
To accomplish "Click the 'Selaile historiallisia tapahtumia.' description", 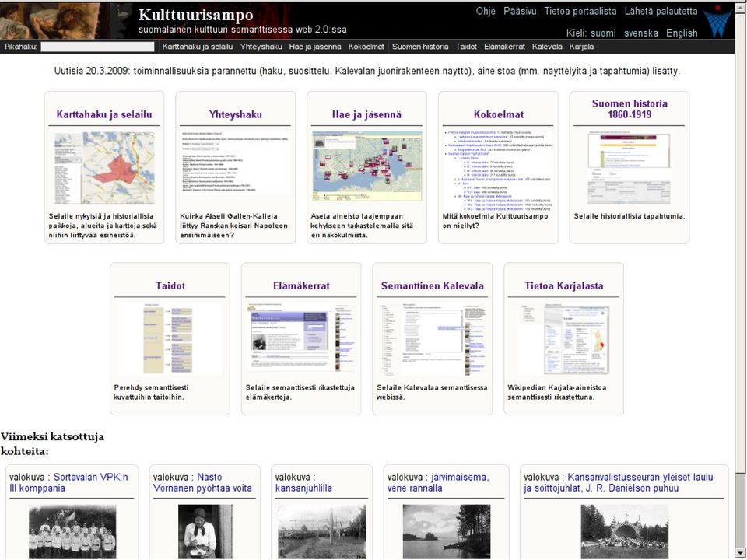I will click(630, 216).
